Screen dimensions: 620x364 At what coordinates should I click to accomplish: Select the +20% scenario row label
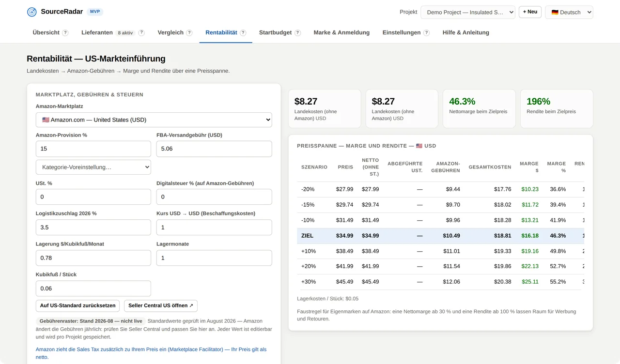point(309,266)
